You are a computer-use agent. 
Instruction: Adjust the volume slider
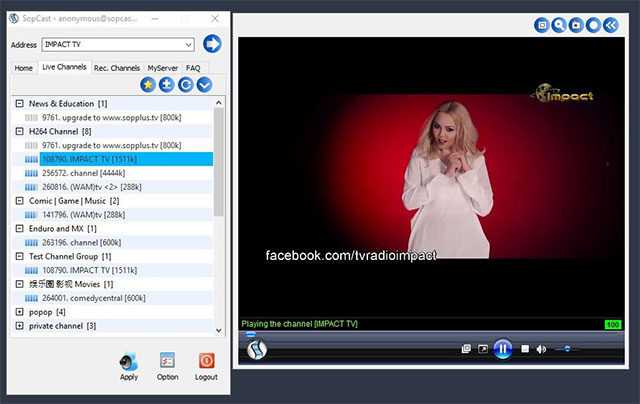[566, 349]
